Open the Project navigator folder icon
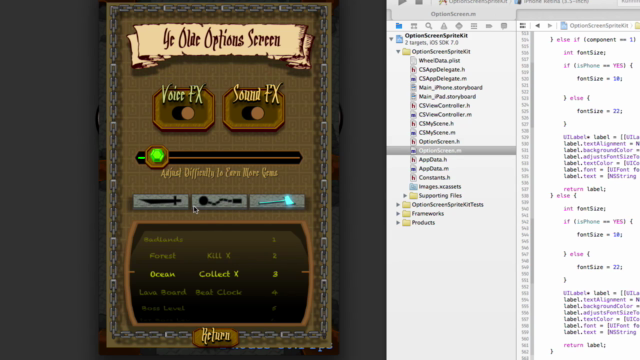Screen dimensions: 640x360 click(x=399, y=26)
